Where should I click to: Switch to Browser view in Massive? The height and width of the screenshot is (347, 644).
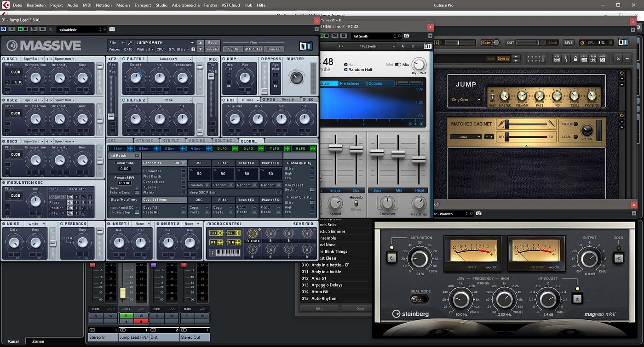click(x=274, y=49)
